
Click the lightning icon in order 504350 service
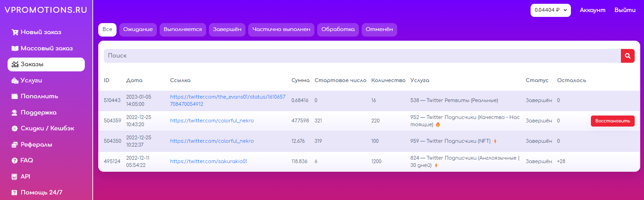495,141
